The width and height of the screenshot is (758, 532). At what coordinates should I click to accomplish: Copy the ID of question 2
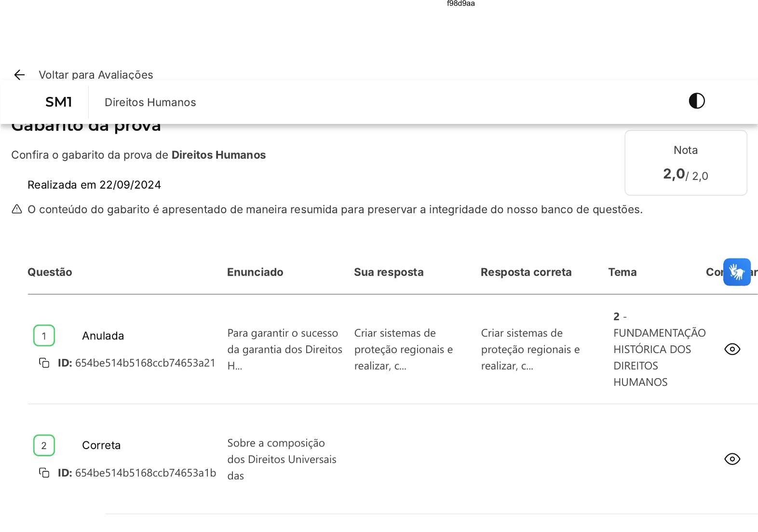tap(44, 473)
